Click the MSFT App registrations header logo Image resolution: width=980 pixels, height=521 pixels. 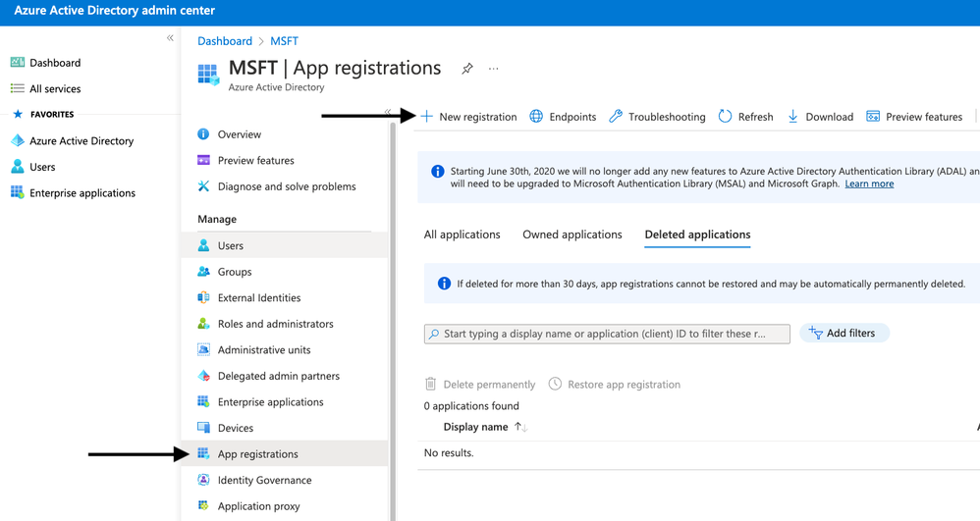209,75
